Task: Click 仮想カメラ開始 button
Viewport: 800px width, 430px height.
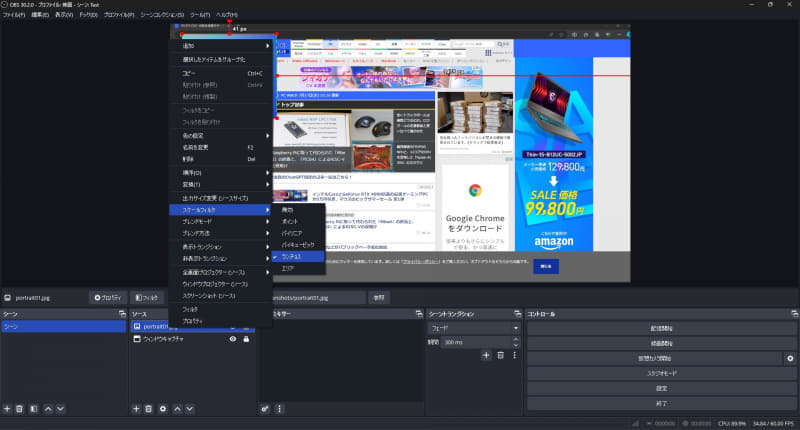Action: 655,359
